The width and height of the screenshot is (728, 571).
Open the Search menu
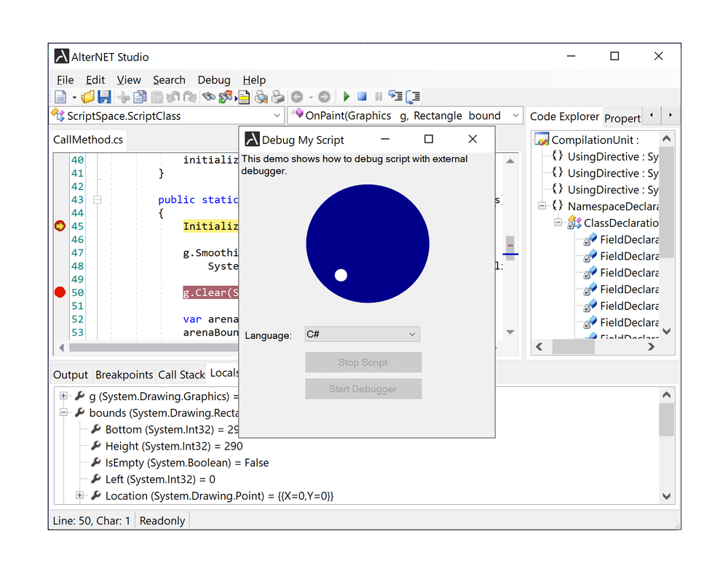(169, 80)
